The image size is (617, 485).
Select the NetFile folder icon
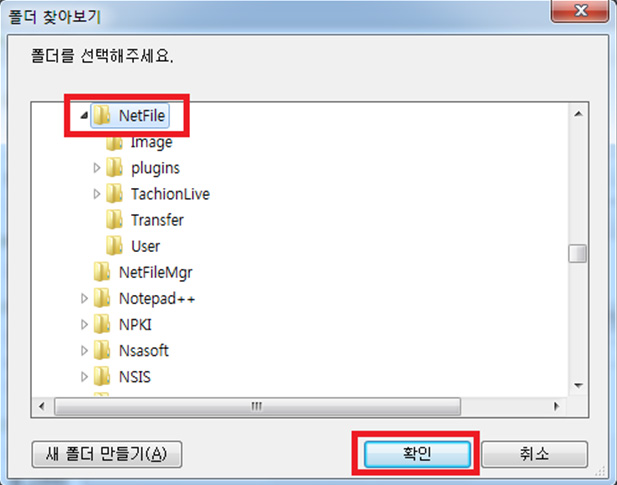102,115
